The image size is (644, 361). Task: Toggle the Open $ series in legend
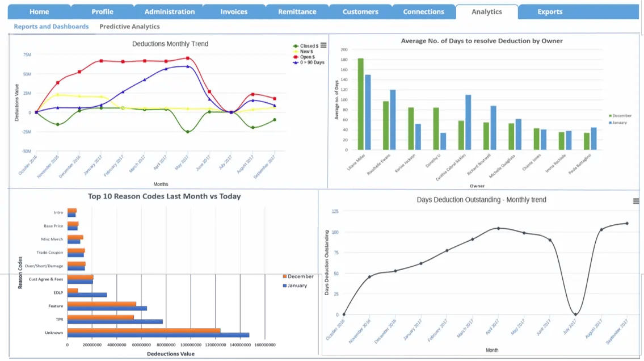point(304,57)
